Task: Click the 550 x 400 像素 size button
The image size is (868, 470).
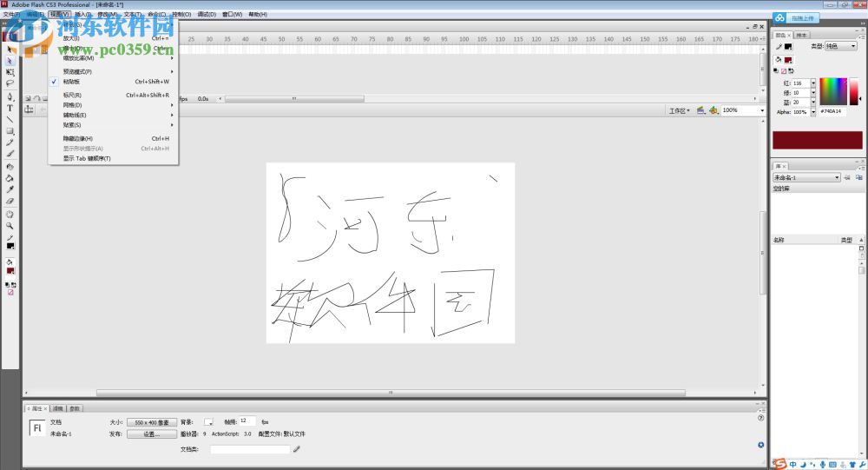Action: click(x=152, y=422)
